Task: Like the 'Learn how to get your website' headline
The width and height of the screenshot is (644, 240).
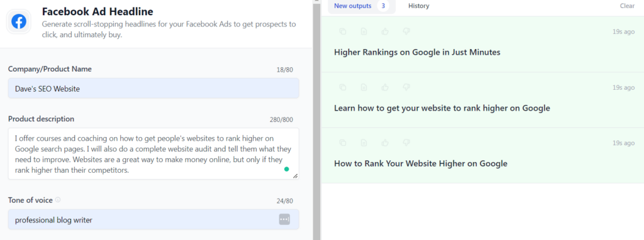Action: pyautogui.click(x=386, y=87)
